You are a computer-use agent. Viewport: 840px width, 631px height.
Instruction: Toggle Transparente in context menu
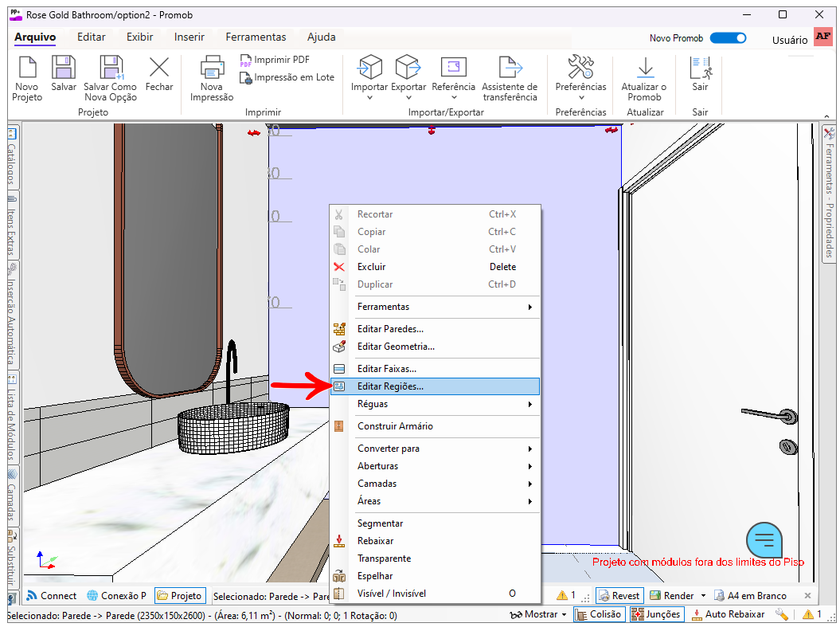(x=435, y=558)
